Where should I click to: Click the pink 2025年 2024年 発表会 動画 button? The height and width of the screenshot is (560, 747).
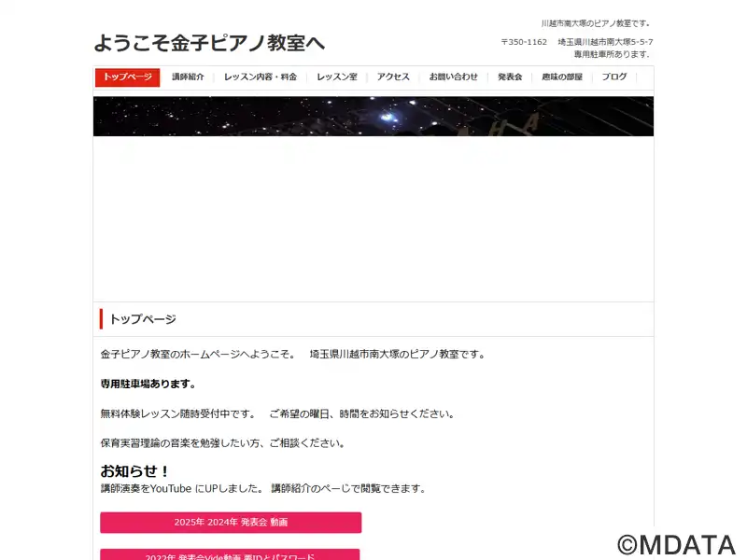click(231, 523)
